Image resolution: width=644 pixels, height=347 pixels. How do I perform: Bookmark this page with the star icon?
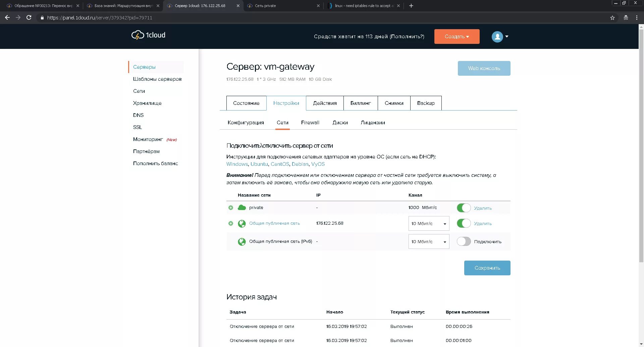coord(612,18)
